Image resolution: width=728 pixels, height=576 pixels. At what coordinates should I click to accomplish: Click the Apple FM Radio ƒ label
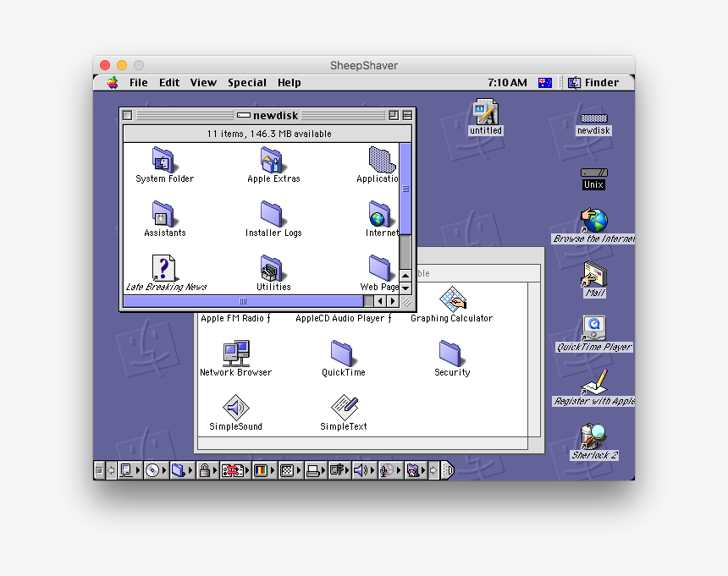[x=236, y=319]
